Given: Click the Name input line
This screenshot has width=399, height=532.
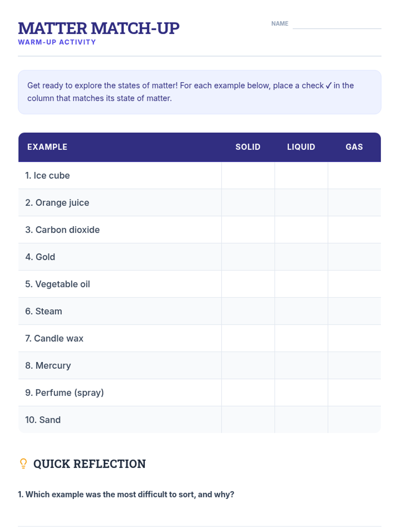Looking at the screenshot, I should [336, 25].
